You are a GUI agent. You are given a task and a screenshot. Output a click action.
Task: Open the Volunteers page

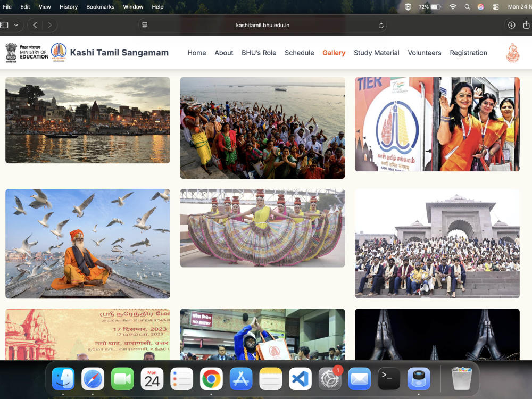click(x=425, y=53)
